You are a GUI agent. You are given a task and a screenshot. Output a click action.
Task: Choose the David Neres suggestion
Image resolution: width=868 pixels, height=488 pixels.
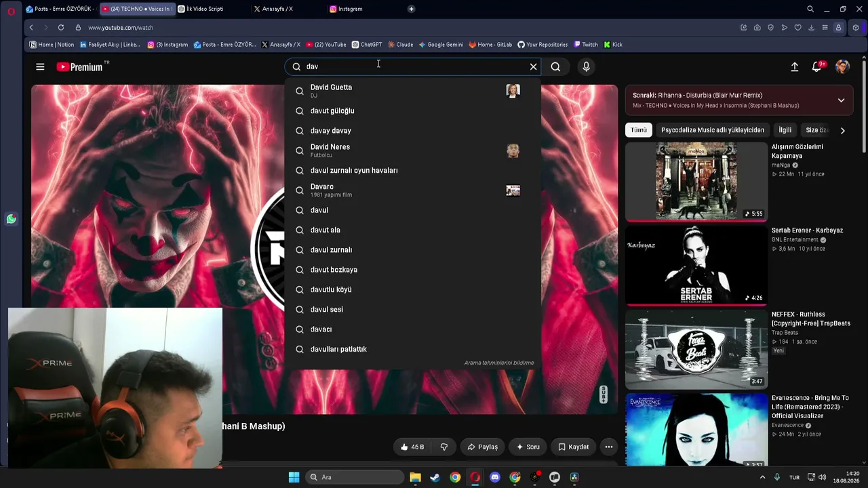point(412,150)
